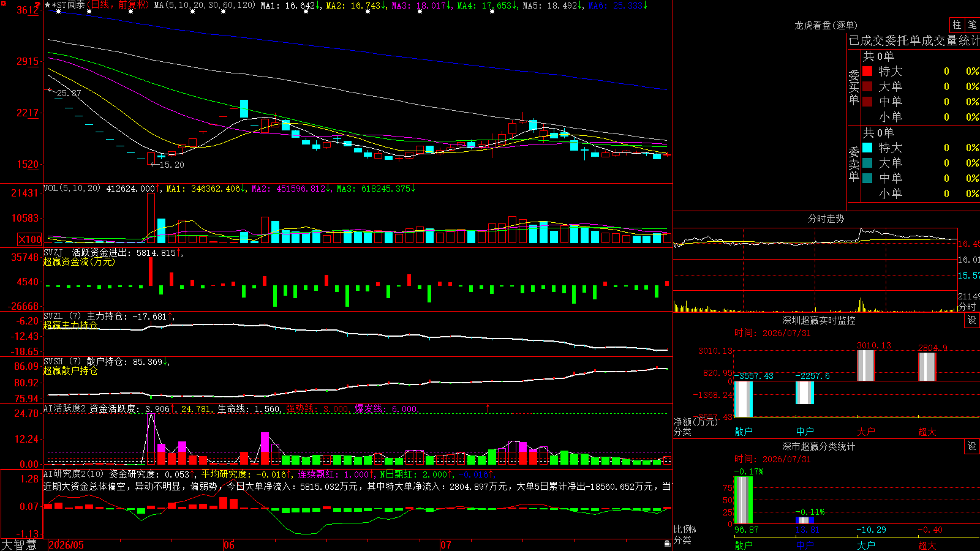Click the 小单 row under 委卖单
The image size is (980, 551).
click(921, 193)
